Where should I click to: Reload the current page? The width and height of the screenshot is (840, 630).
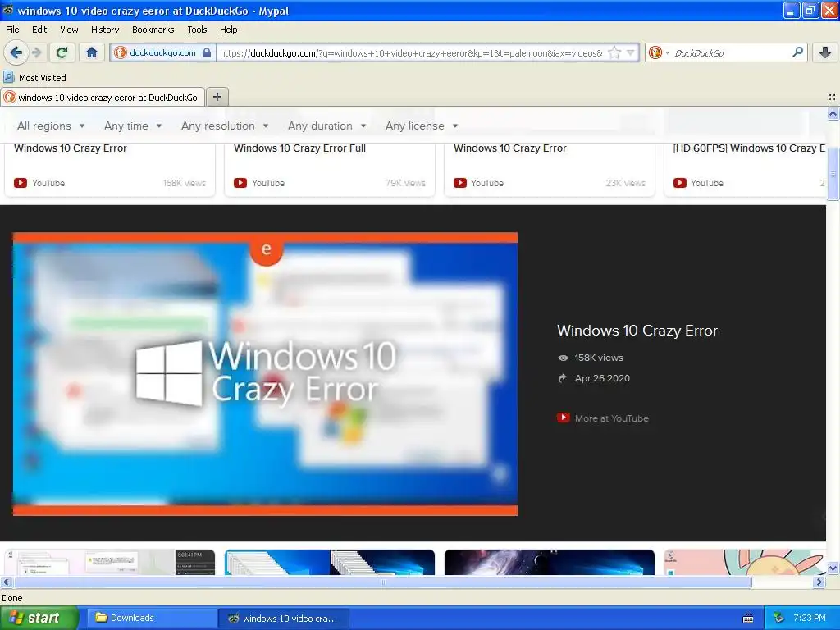[62, 52]
